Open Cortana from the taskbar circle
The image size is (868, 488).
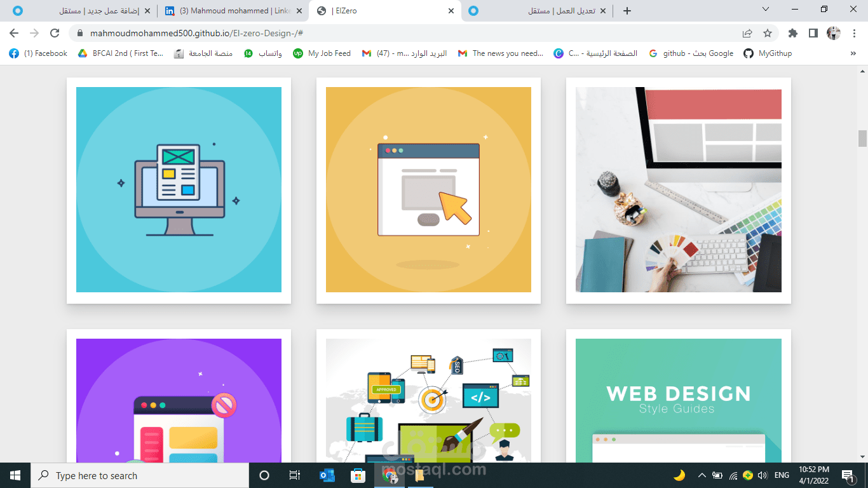pyautogui.click(x=264, y=475)
